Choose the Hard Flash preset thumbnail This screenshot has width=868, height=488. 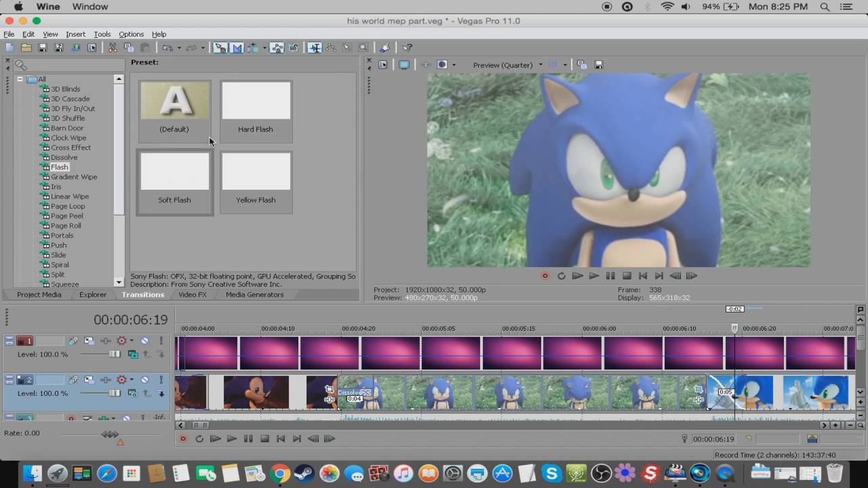pos(256,110)
